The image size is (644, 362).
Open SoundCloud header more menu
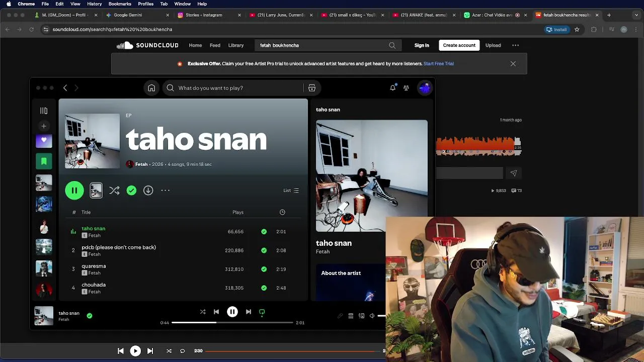point(516,45)
